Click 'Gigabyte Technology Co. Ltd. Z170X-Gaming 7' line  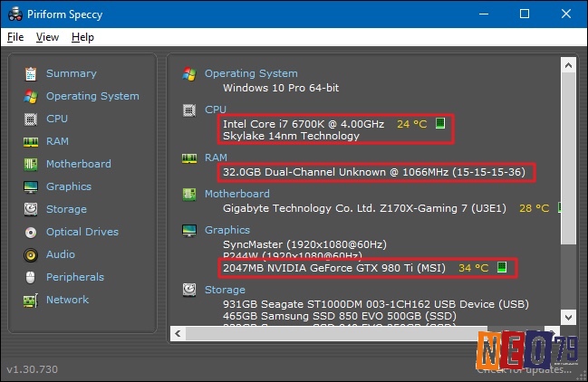click(364, 208)
